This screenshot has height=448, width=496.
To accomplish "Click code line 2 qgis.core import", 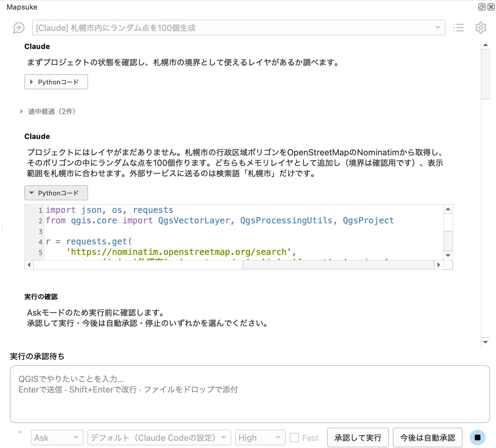I will 220,220.
